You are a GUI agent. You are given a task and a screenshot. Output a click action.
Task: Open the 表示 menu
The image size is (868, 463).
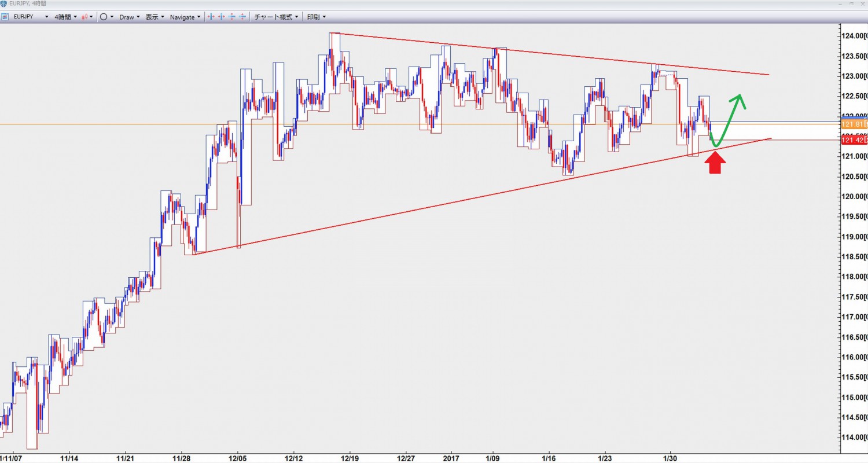point(155,17)
